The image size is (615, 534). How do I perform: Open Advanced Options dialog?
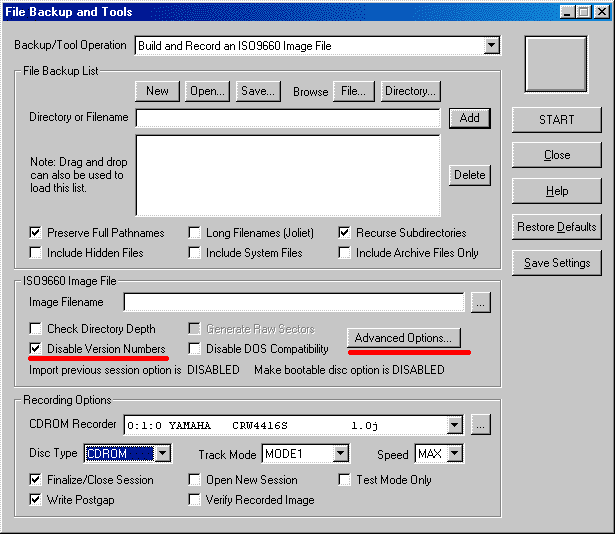click(x=404, y=338)
